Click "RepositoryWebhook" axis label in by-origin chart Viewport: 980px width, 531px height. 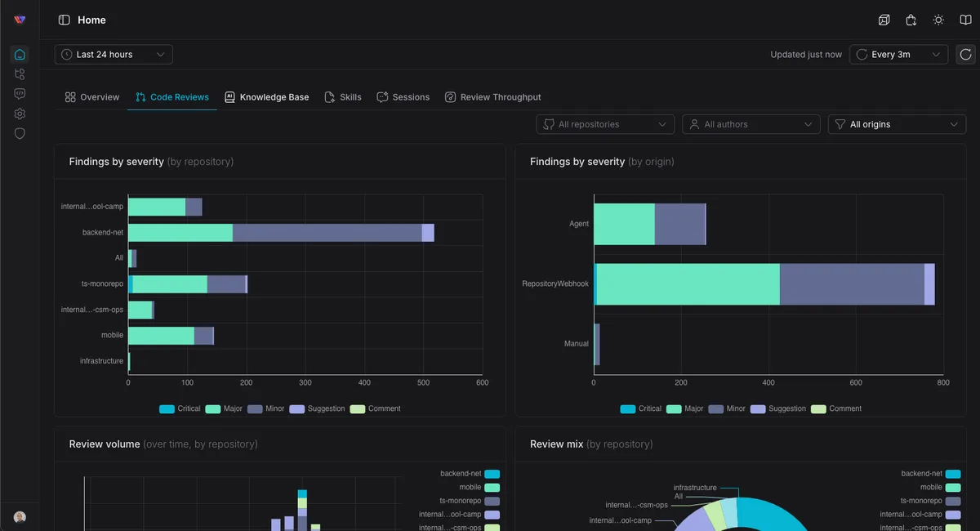pos(555,284)
